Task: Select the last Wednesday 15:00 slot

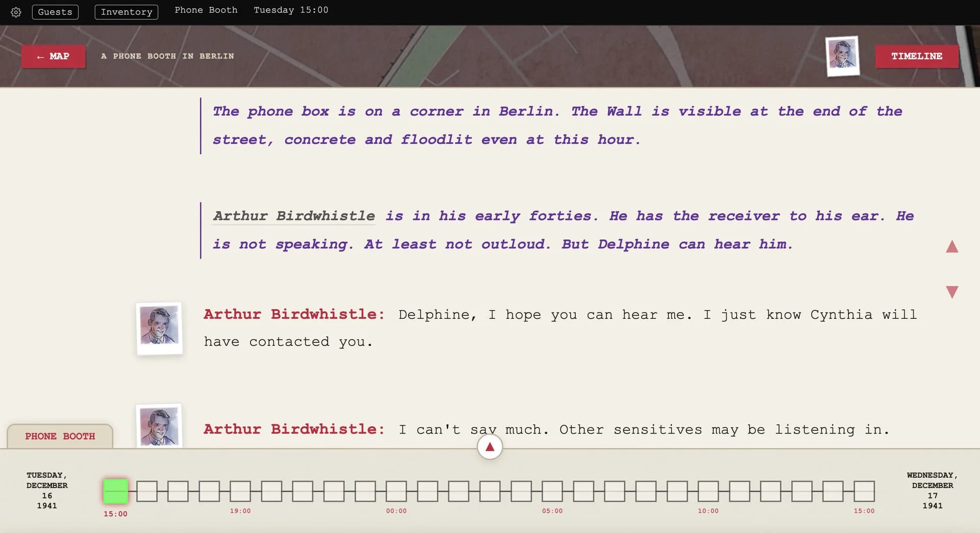Action: (864, 491)
